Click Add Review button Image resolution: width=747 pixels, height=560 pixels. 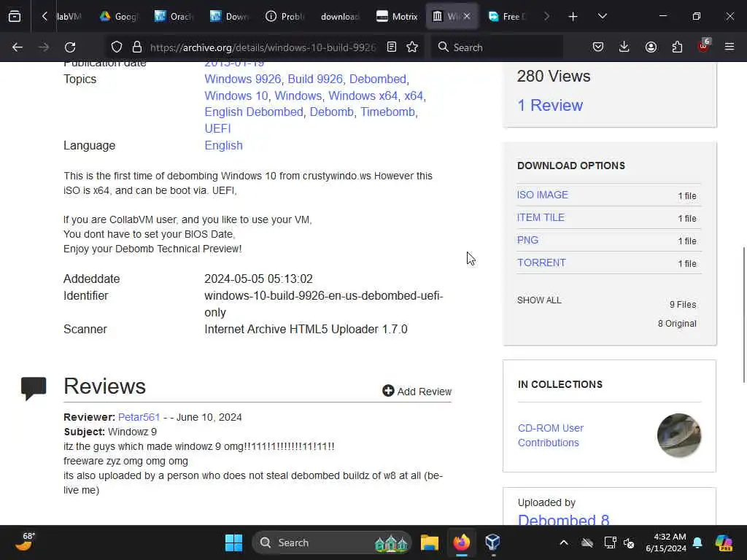(417, 392)
